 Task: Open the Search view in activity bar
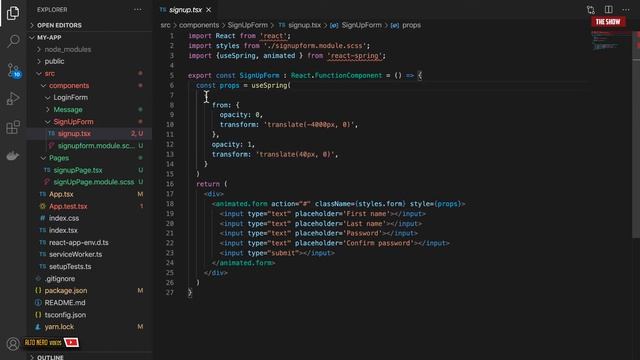13,41
